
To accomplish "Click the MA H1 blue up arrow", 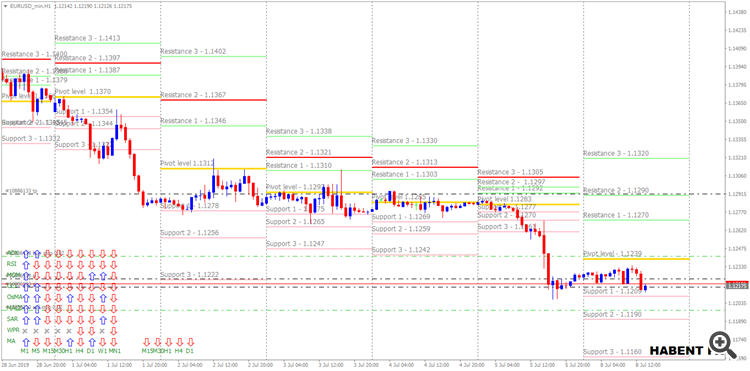I will [70, 342].
